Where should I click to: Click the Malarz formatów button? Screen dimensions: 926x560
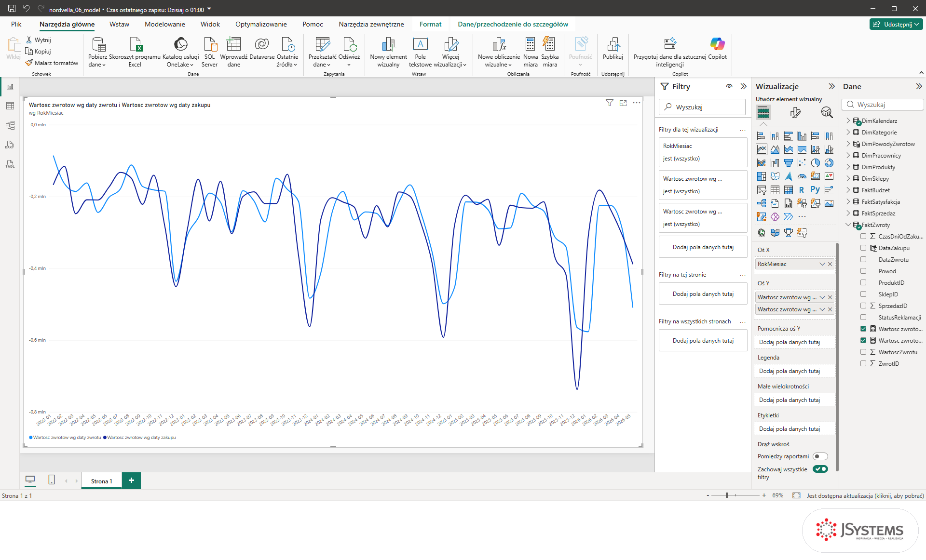click(52, 63)
